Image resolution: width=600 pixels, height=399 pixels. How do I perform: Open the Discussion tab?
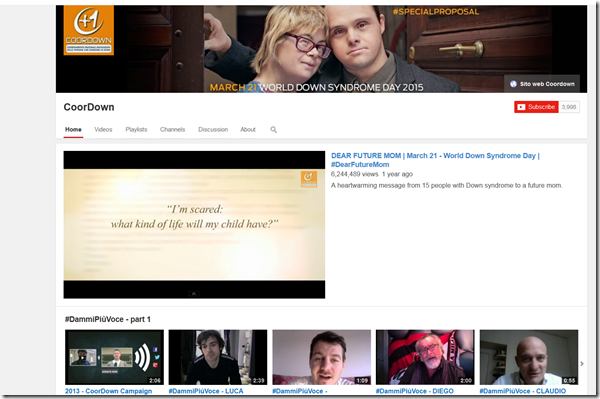pyautogui.click(x=213, y=130)
